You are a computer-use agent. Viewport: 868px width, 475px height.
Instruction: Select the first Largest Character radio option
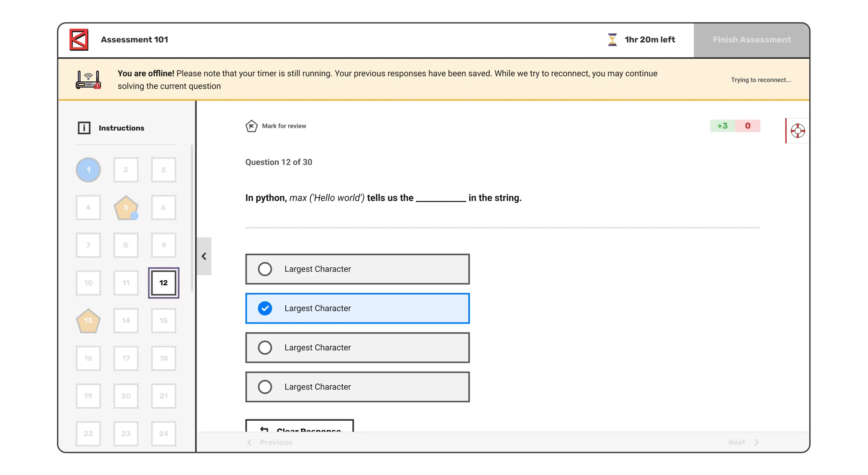pyautogui.click(x=265, y=269)
